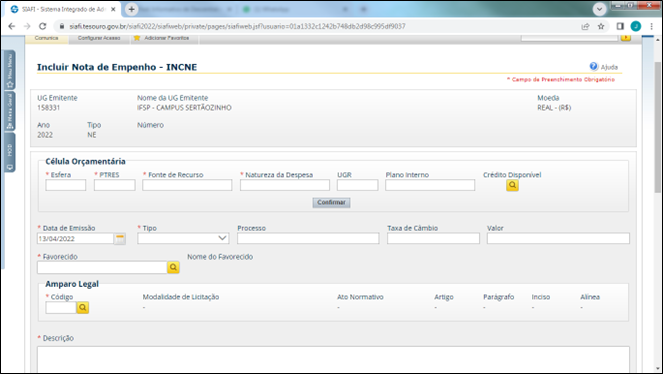Open the HOD side tab

click(x=10, y=152)
